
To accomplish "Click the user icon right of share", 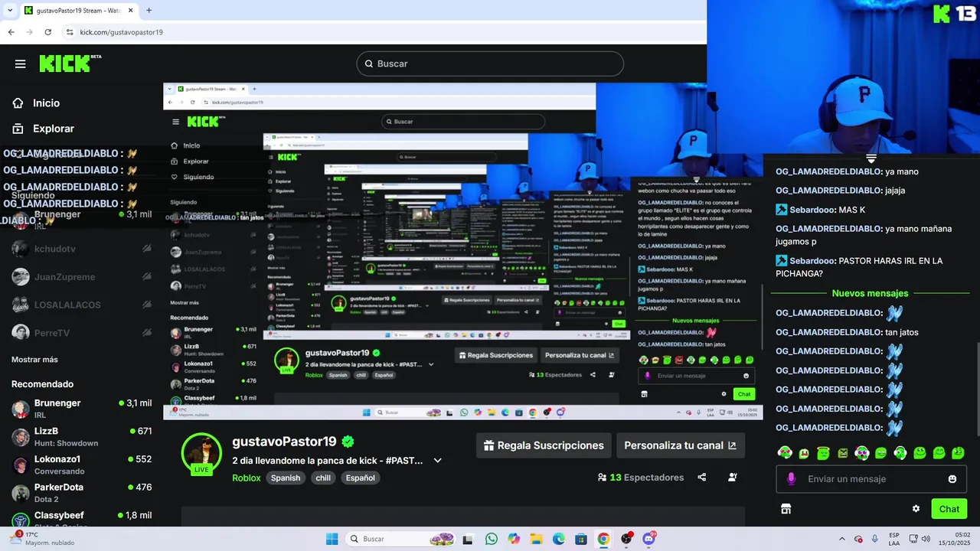I will (733, 478).
